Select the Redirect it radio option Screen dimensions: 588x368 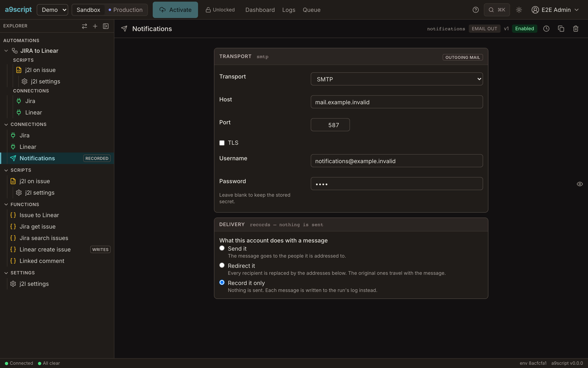(x=222, y=265)
